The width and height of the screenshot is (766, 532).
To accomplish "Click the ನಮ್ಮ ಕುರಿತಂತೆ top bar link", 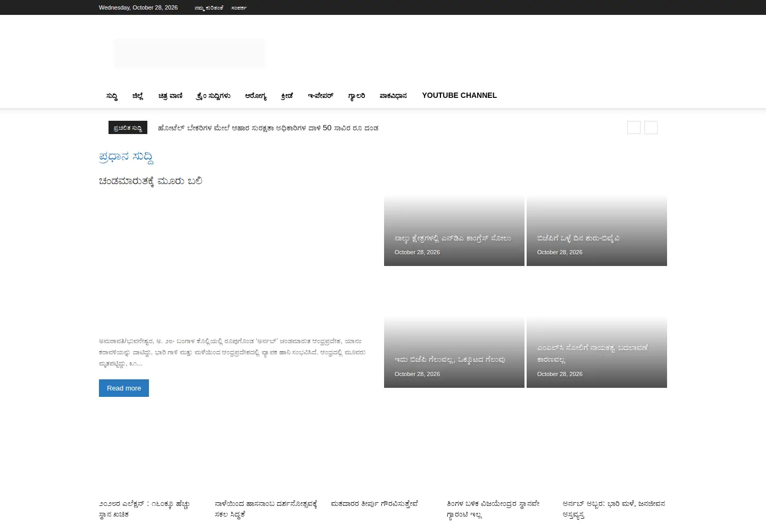I will click(209, 8).
